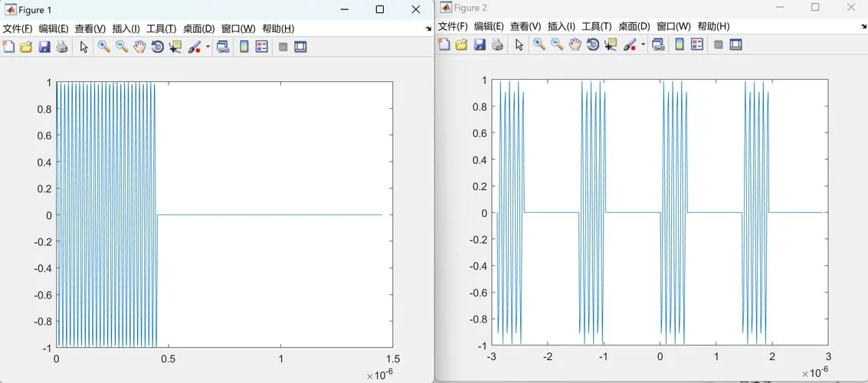868x383 pixels.
Task: Select Data Cursor tool in Figure 1
Action: click(x=175, y=47)
